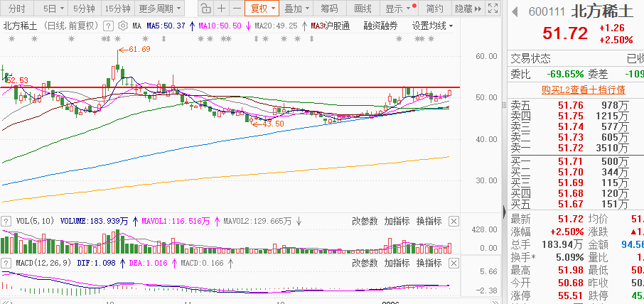The height and width of the screenshot is (304, 644).
Task: Close the VOL indicator panel
Action: pyautogui.click(x=454, y=221)
